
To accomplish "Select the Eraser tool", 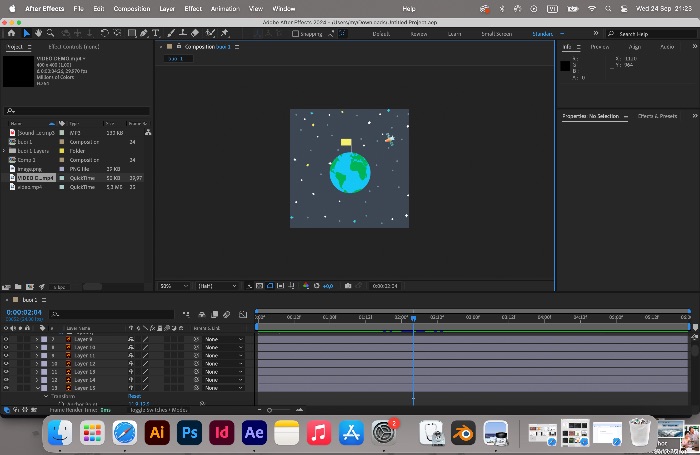I will point(195,33).
